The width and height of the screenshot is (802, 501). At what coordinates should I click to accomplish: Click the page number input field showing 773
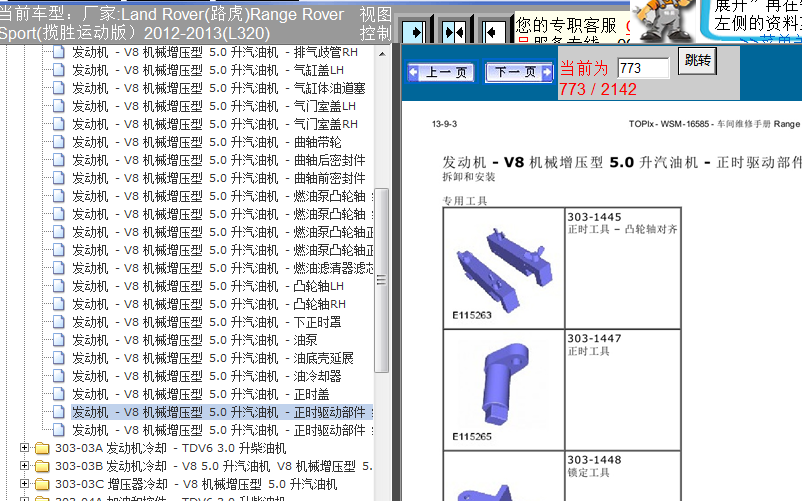pos(643,68)
